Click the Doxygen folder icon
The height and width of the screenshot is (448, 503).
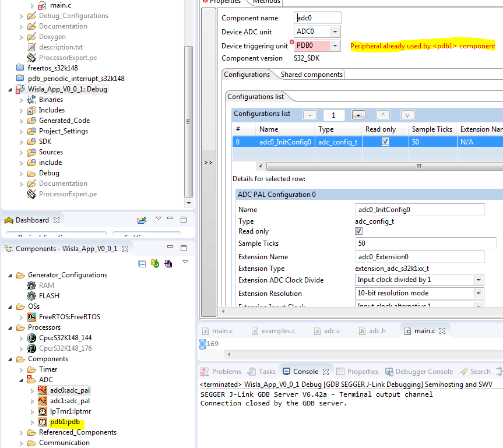pos(31,37)
